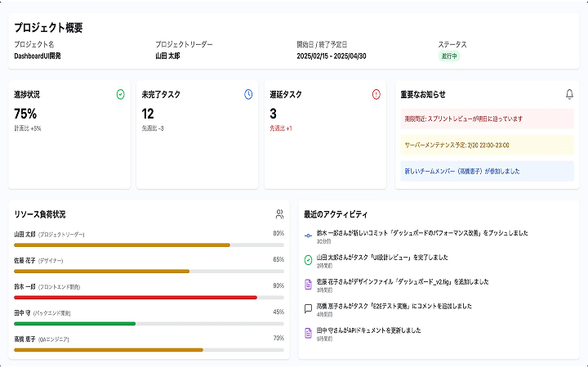Click the commit icon beside 鈴木 一郎 activity
588x368 pixels.
click(308, 236)
